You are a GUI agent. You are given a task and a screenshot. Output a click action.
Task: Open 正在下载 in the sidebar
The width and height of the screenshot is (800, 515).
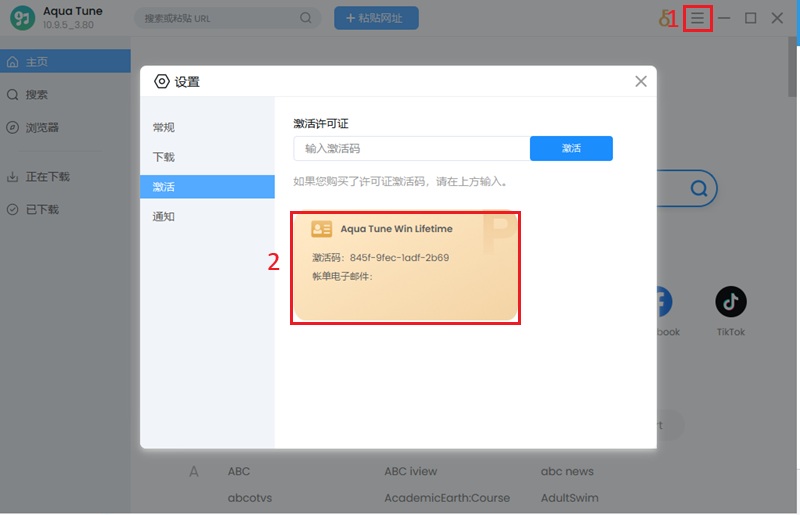[x=65, y=177]
